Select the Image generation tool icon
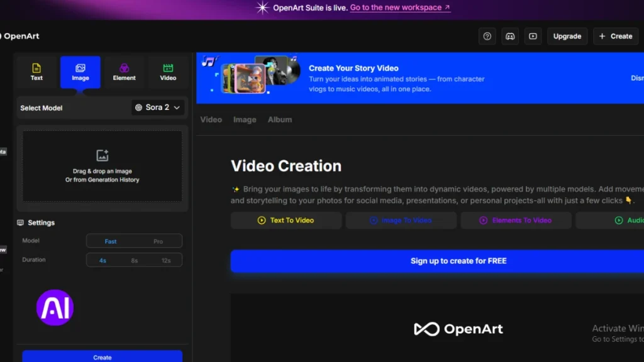Image resolution: width=644 pixels, height=362 pixels. (80, 72)
